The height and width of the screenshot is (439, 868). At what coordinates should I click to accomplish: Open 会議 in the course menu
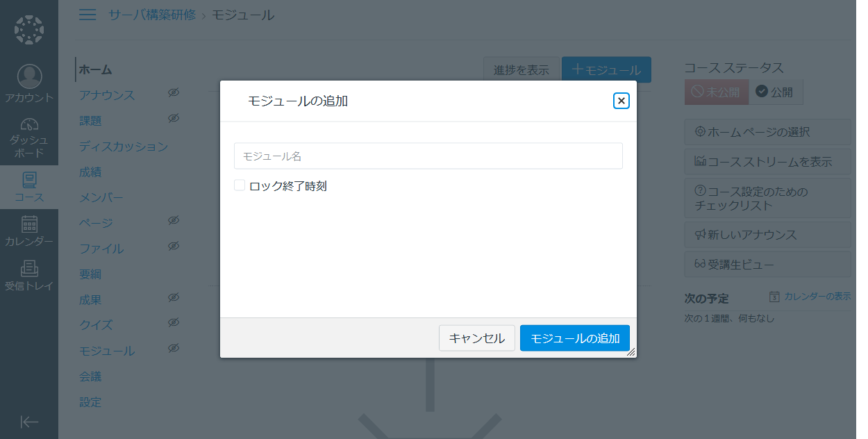point(90,376)
